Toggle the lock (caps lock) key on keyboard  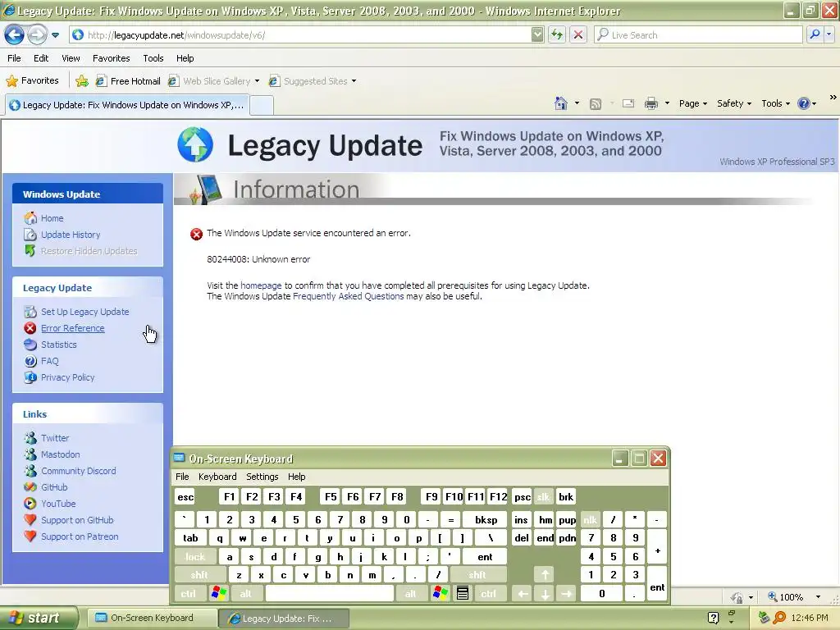195,557
